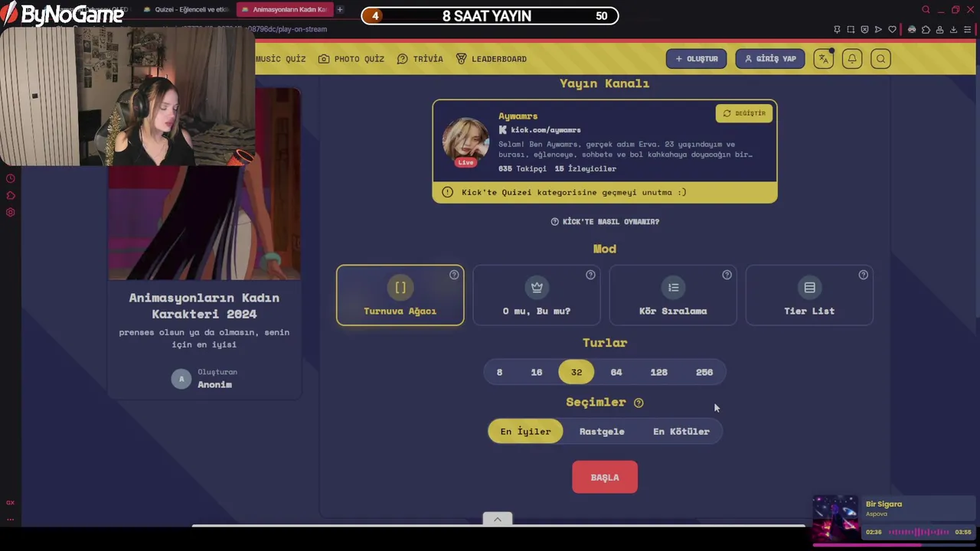Open the Leaderboard menu item
Screen dimensions: 980x551
tap(492, 59)
